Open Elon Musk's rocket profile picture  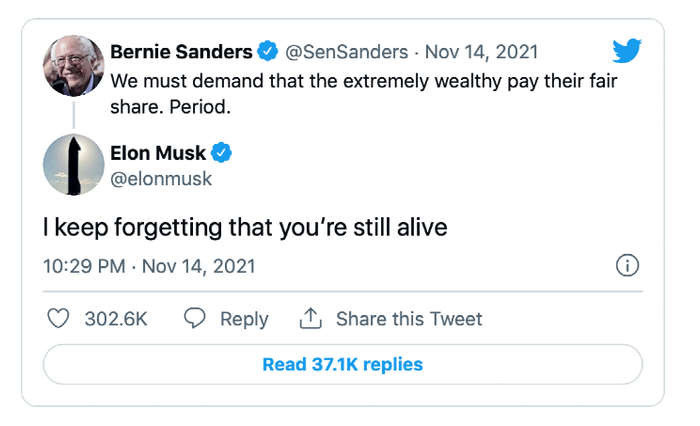point(74,165)
